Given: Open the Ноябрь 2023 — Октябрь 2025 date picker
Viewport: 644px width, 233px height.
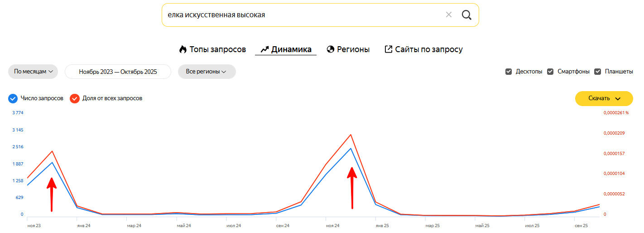Looking at the screenshot, I should click(118, 72).
